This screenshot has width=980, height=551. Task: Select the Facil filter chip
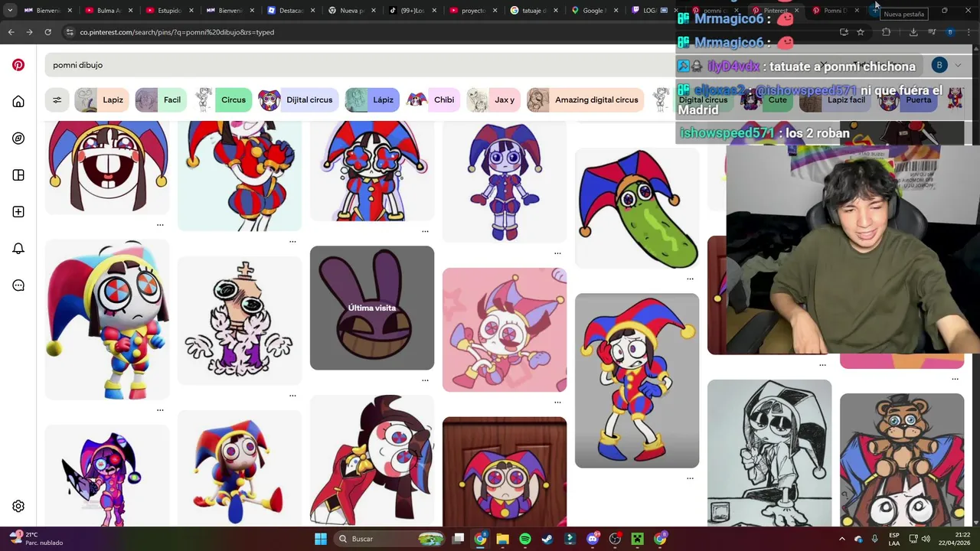pos(161,99)
